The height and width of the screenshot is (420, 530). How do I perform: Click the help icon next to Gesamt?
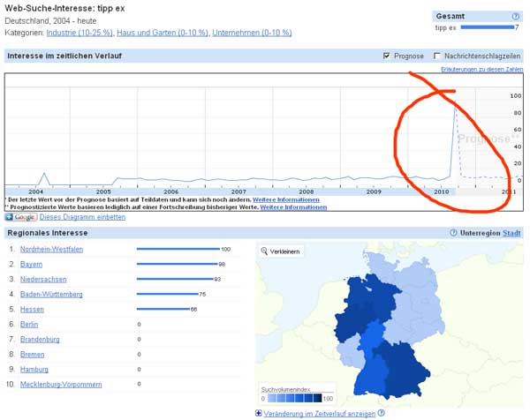(x=515, y=16)
